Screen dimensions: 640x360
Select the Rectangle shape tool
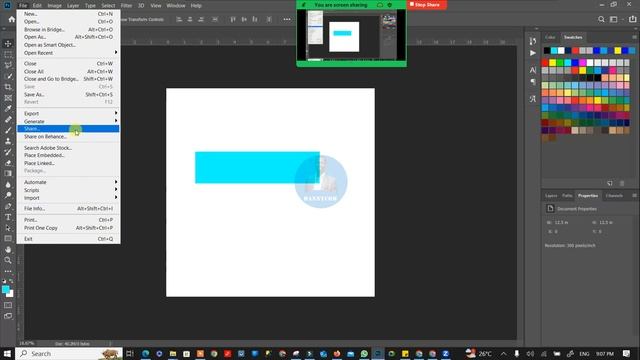coord(8,238)
